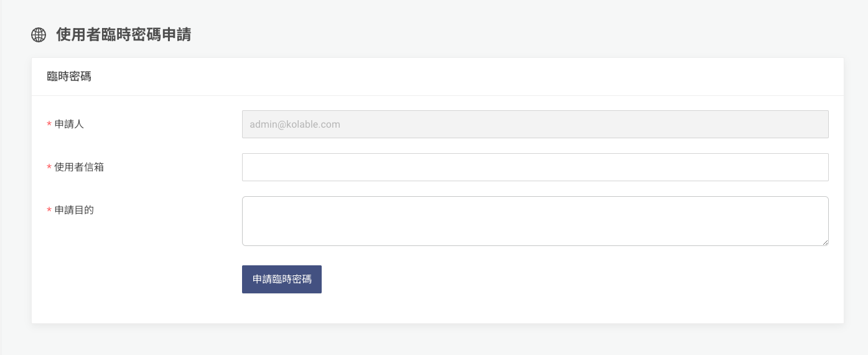This screenshot has width=868, height=355.
Task: Click empty space right of the page heading
Action: [x=498, y=35]
